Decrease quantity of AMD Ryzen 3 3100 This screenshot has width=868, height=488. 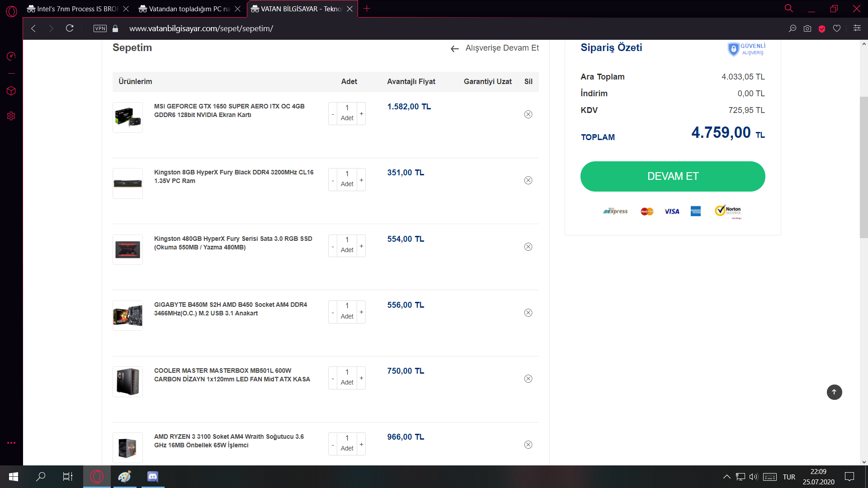coord(333,444)
